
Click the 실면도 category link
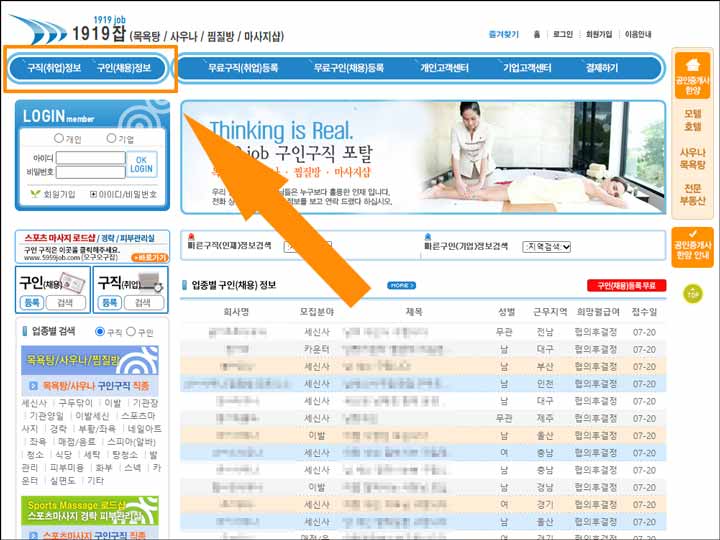(x=62, y=480)
